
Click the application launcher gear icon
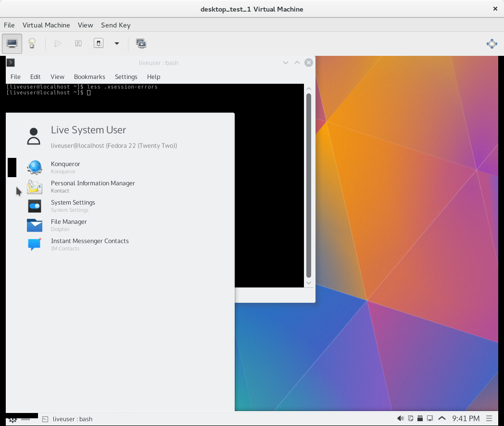(13, 420)
